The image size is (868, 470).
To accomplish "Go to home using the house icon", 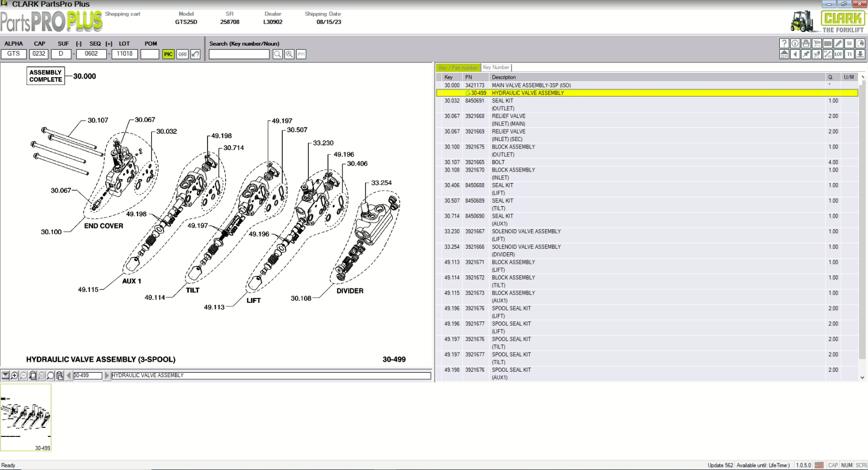I will [x=784, y=54].
